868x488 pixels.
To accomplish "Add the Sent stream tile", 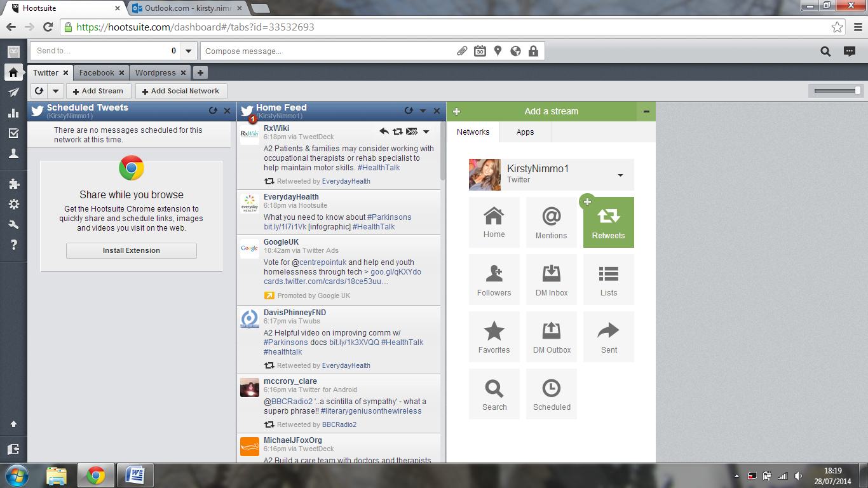I will click(x=609, y=337).
